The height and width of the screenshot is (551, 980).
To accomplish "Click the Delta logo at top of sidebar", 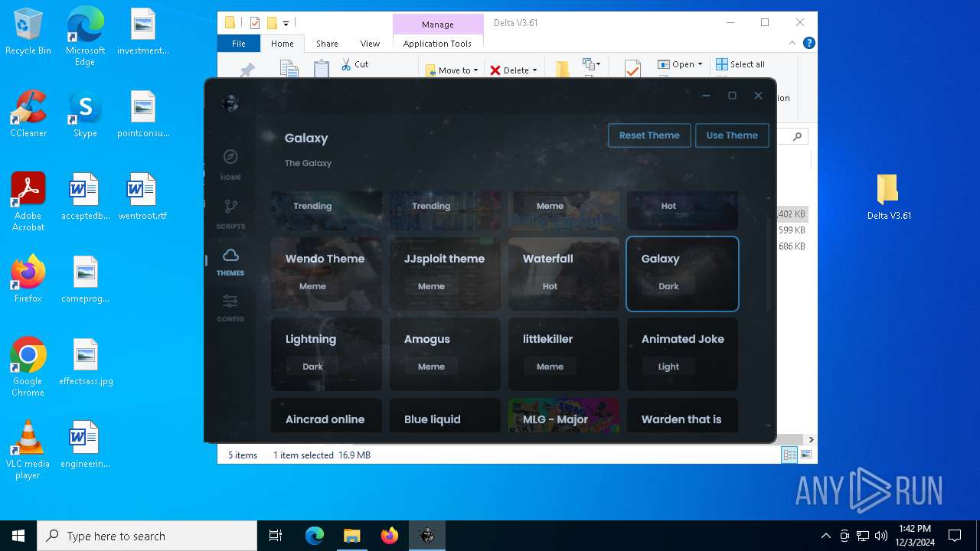I will (230, 103).
